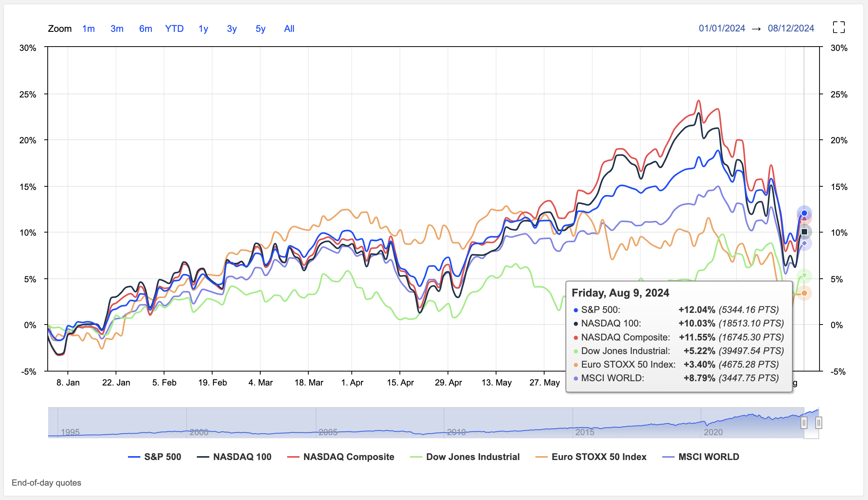Click the S&P 500 blue circle marker
Viewport: 868px width, 500px height.
(x=804, y=213)
